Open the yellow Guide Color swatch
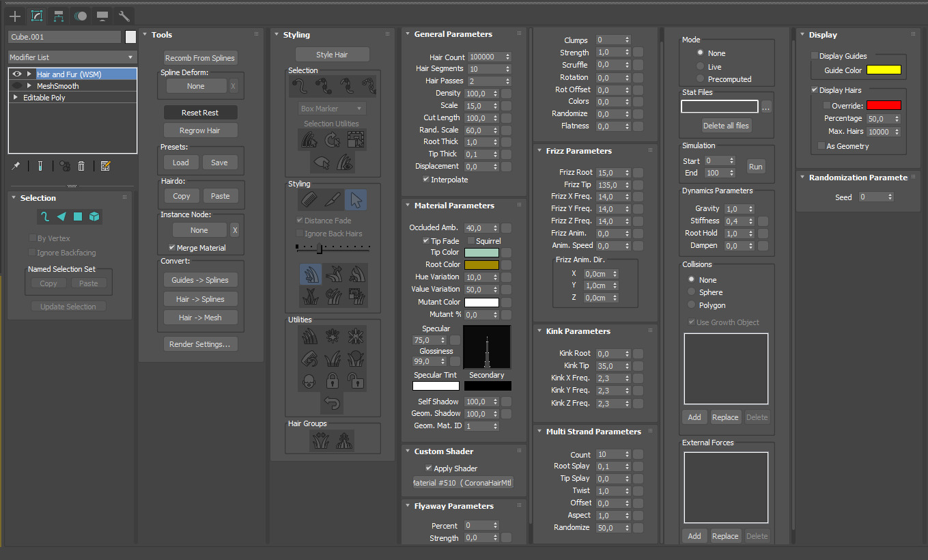 click(884, 70)
